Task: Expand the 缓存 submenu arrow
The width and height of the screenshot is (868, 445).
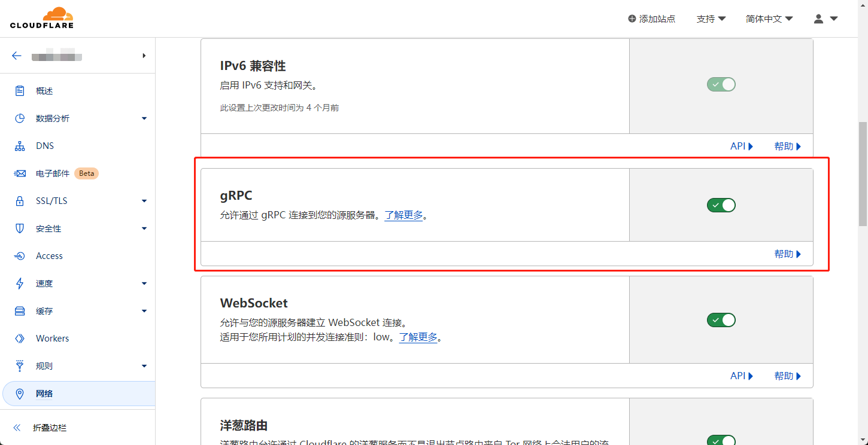Action: pyautogui.click(x=144, y=311)
